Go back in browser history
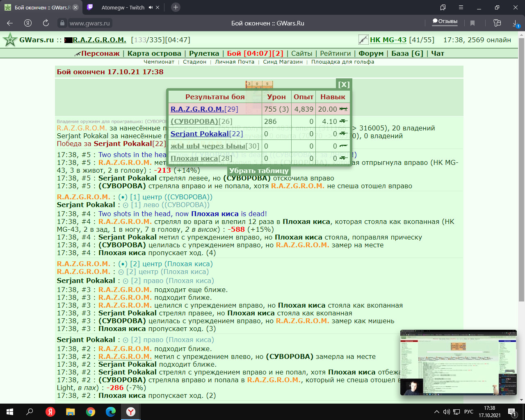The width and height of the screenshot is (525, 420). (10, 23)
